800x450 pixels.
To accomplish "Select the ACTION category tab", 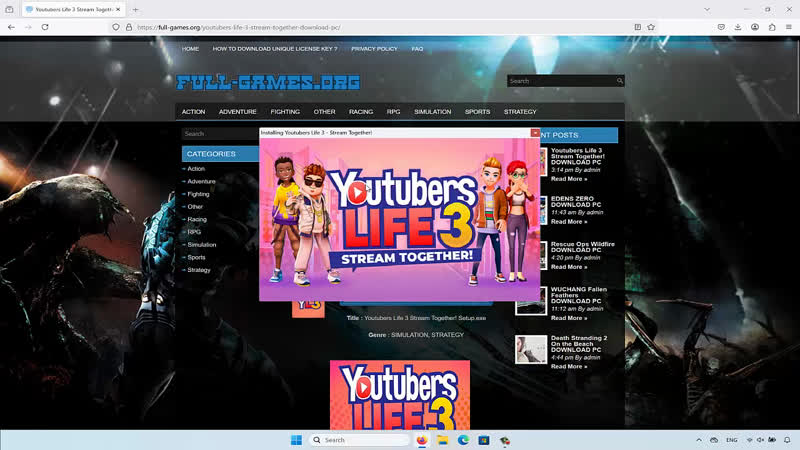I will [193, 112].
